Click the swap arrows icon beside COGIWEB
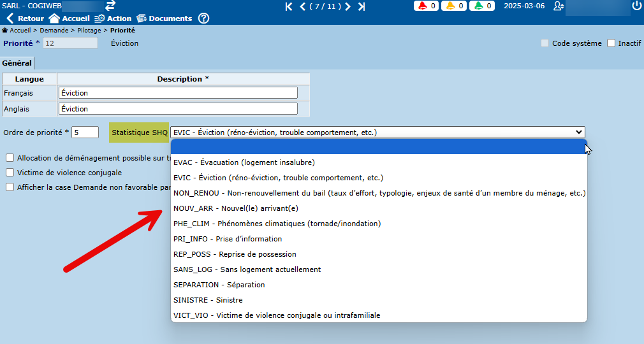The height and width of the screenshot is (344, 644). coord(110,6)
